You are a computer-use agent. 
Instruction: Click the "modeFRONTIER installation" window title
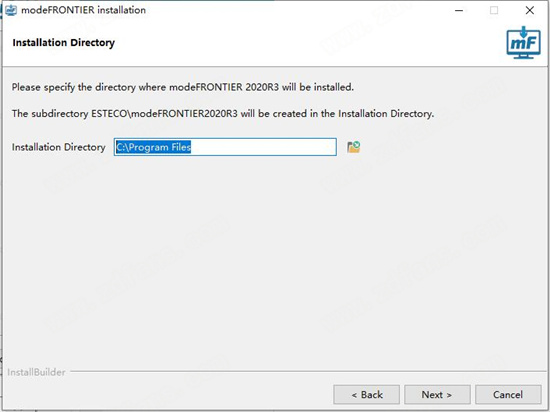click(83, 10)
